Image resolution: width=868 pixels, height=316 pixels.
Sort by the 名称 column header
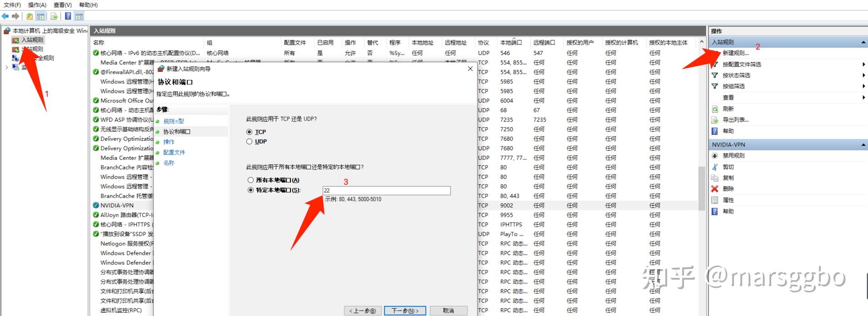click(x=147, y=43)
